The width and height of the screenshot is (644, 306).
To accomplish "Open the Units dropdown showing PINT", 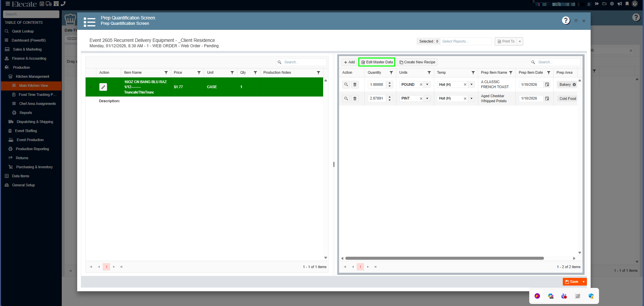I will 427,99.
